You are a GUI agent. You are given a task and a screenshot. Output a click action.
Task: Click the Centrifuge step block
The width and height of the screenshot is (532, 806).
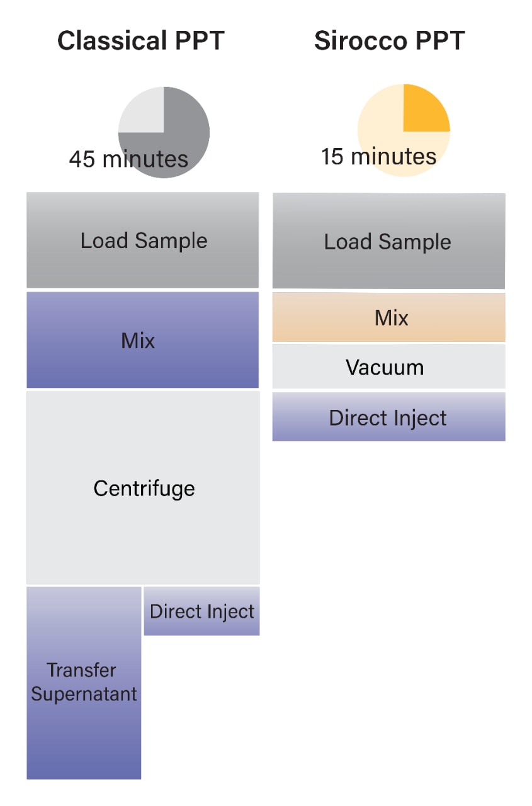(x=143, y=487)
